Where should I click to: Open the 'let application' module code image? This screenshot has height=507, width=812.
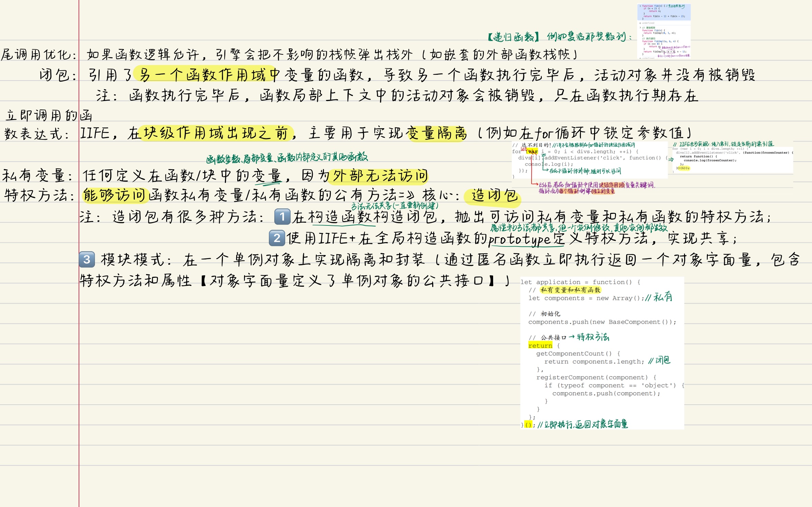602,353
